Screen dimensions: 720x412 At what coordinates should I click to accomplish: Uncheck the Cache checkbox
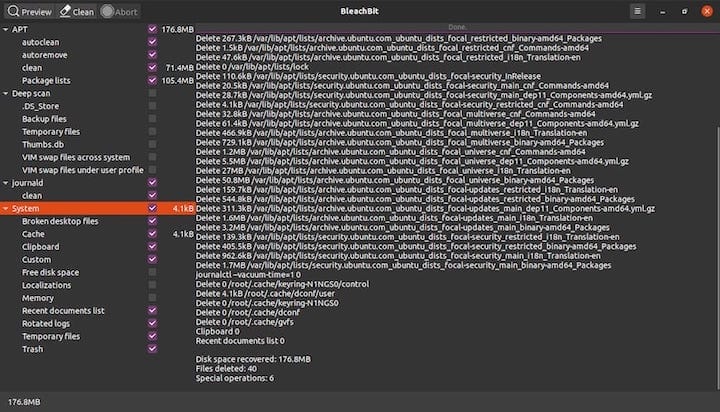click(x=152, y=234)
